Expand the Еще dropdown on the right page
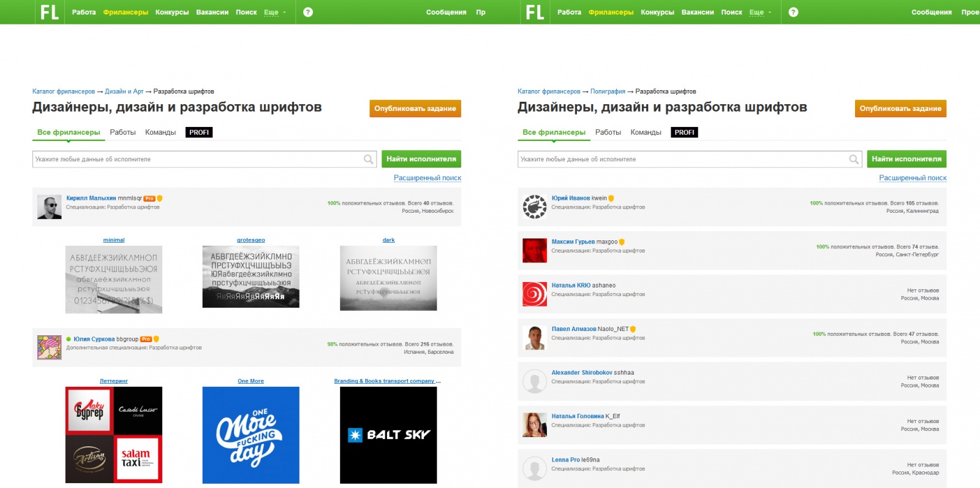 click(x=759, y=12)
